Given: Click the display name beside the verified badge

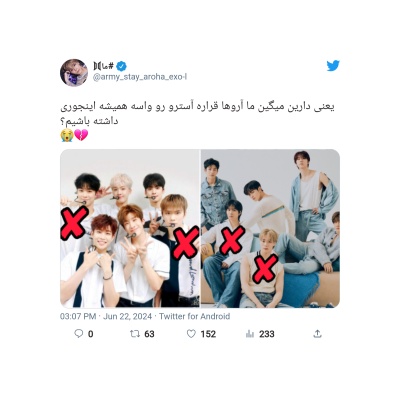Looking at the screenshot, I should tap(103, 66).
